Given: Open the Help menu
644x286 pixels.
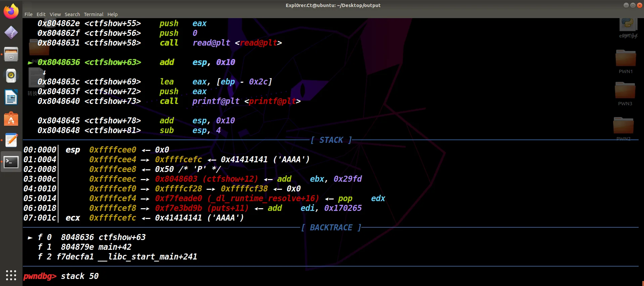Looking at the screenshot, I should pyautogui.click(x=112, y=14).
